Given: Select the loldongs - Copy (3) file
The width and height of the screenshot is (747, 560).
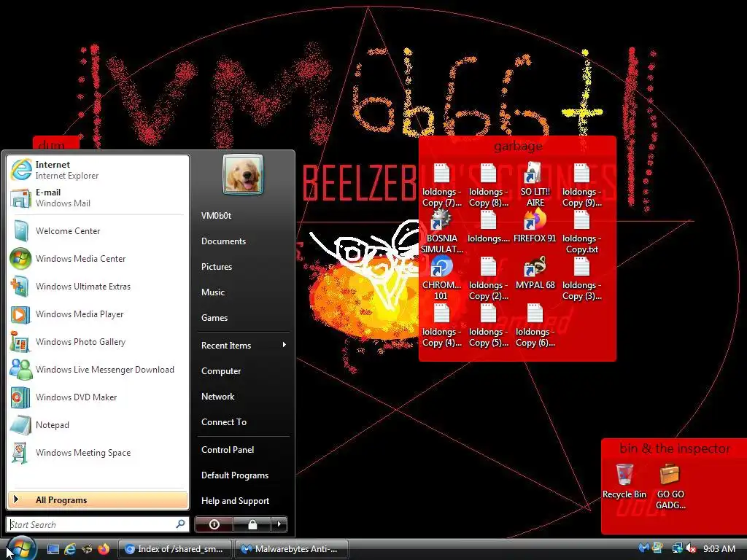Looking at the screenshot, I should pos(581,278).
